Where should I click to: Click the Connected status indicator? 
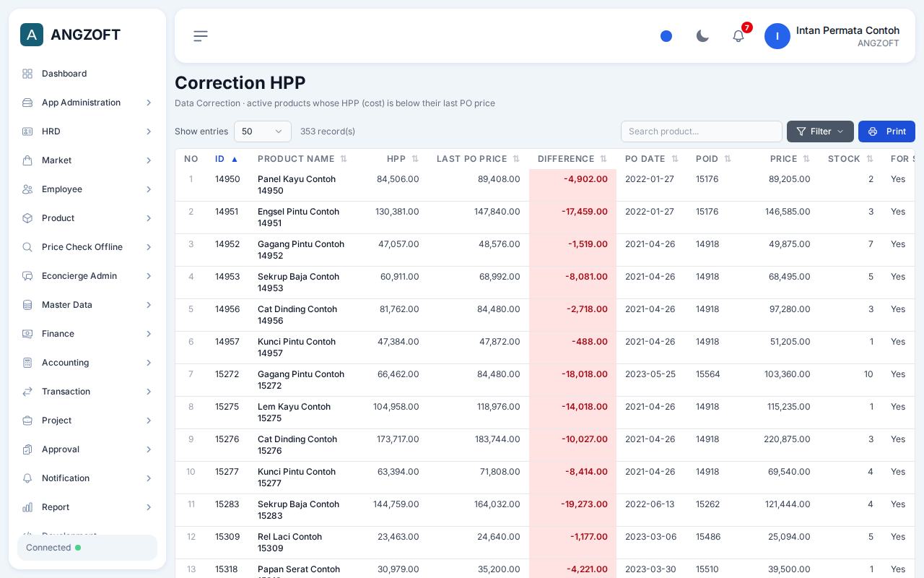[87, 548]
